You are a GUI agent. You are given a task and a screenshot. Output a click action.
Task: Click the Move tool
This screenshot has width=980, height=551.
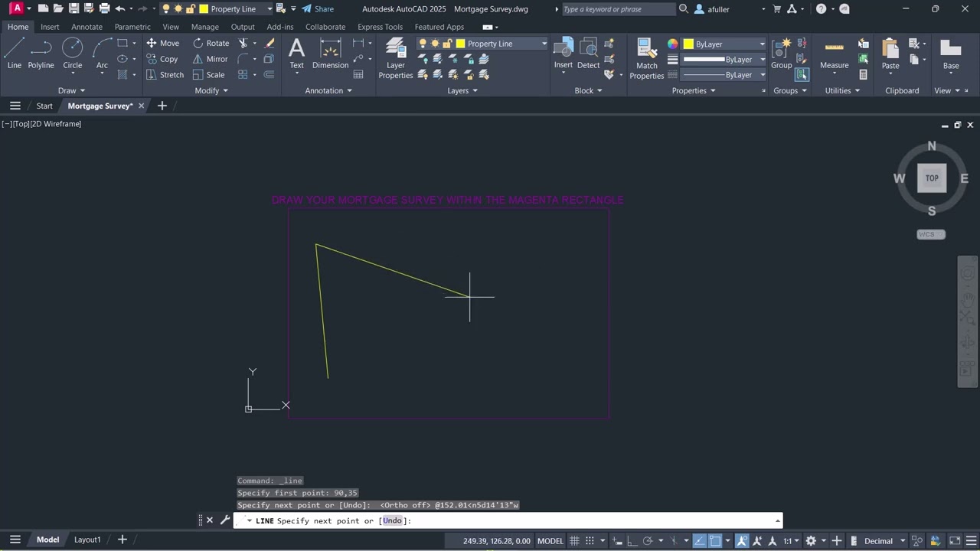click(x=162, y=43)
